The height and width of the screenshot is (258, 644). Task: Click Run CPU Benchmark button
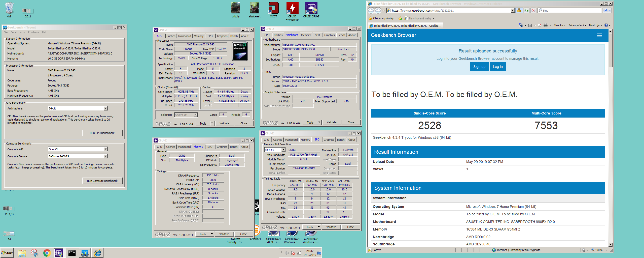[102, 133]
